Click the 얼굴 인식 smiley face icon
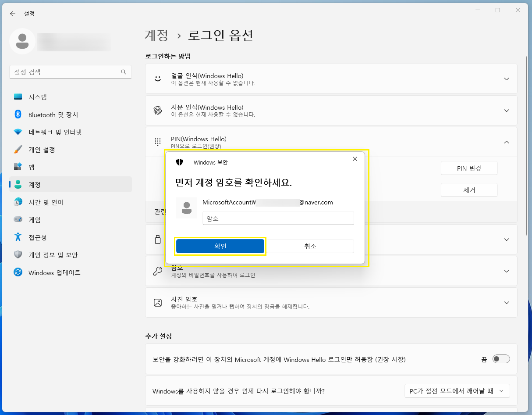 tap(158, 79)
